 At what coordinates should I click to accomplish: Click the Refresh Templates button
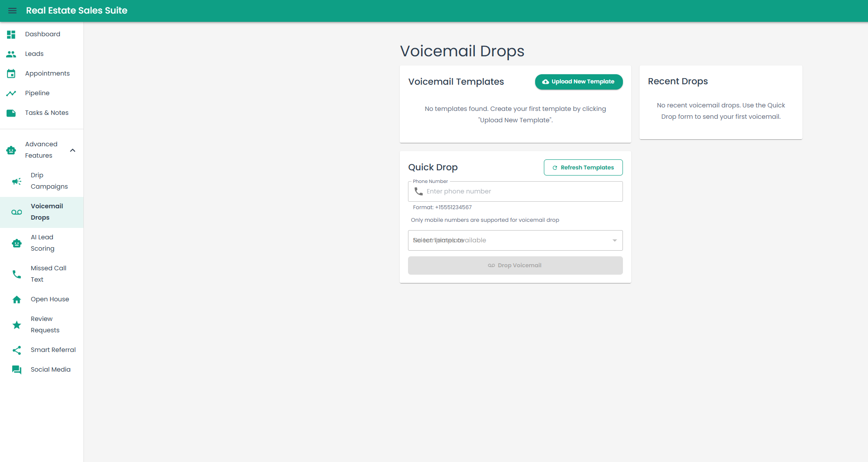[x=583, y=167]
